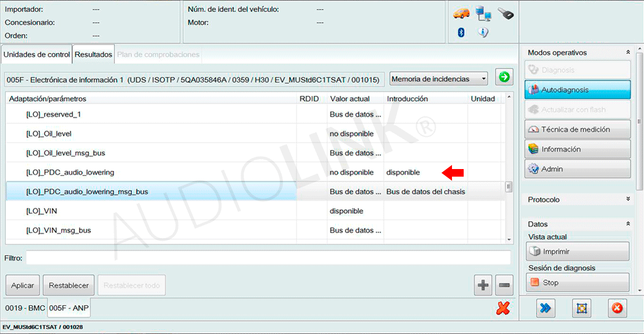Click the fullscreen frame icon button
644x334 pixels.
tap(581, 308)
